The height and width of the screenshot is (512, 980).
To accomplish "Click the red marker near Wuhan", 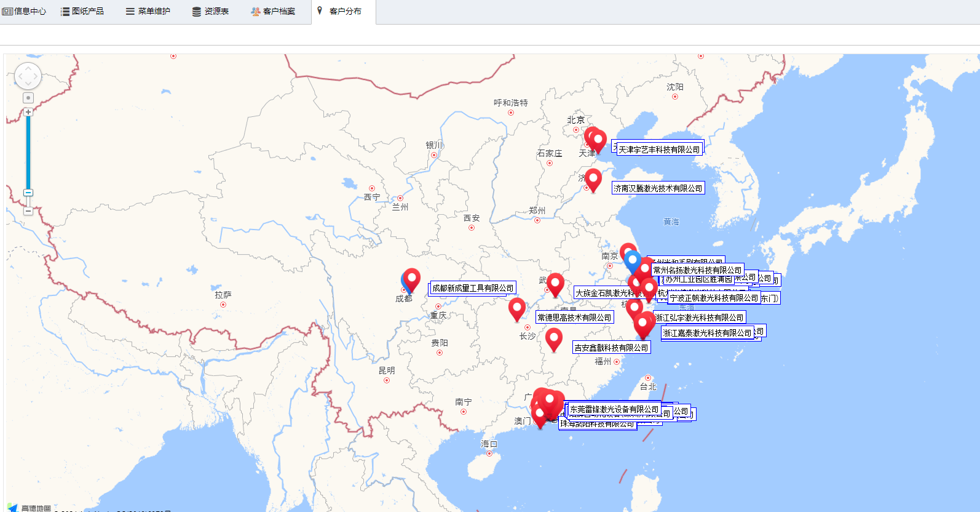I will click(x=556, y=283).
